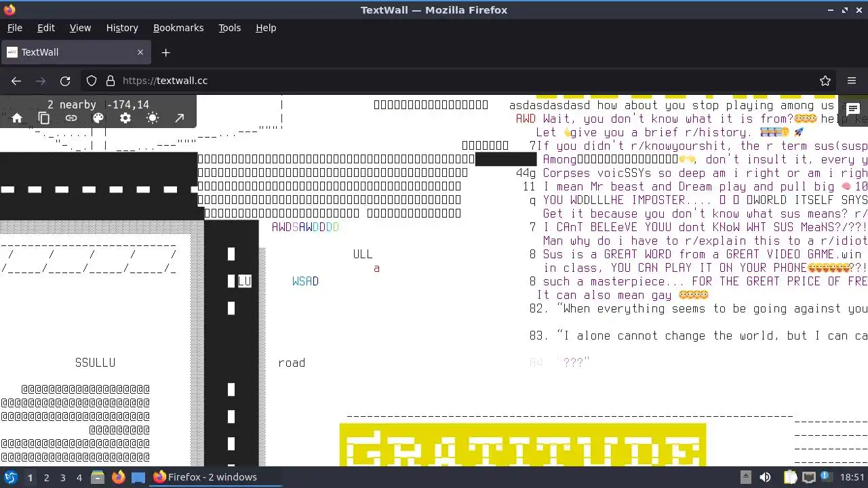Image resolution: width=868 pixels, height=488 pixels.
Task: Launch the file manager from taskbar
Action: coord(98,477)
